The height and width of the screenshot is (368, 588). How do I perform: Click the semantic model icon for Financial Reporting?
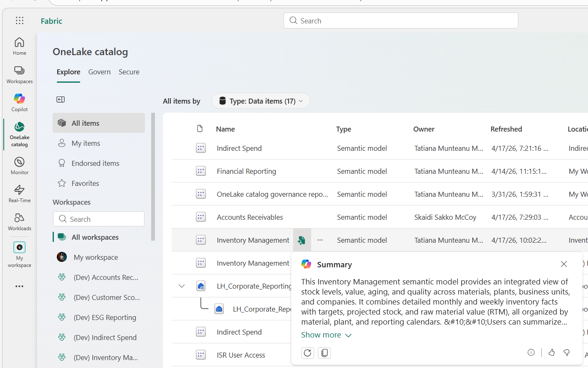pyautogui.click(x=201, y=171)
